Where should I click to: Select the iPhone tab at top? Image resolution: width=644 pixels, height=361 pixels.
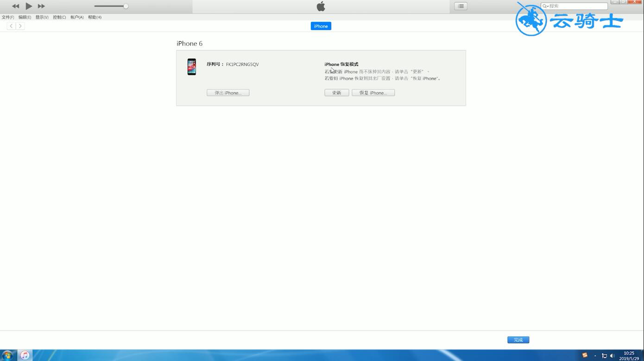[x=321, y=26]
